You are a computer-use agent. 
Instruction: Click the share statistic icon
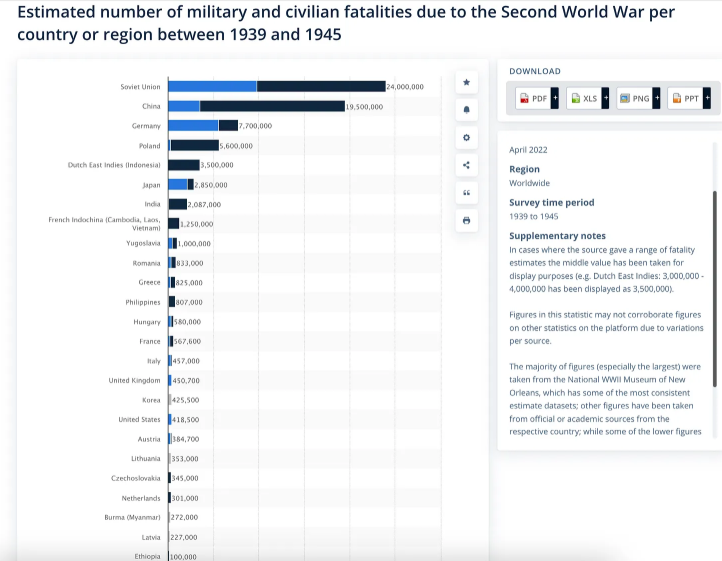(466, 165)
